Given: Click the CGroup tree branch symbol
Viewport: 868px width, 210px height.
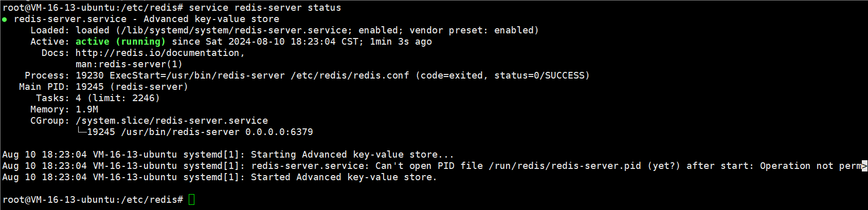Looking at the screenshot, I should (81, 131).
